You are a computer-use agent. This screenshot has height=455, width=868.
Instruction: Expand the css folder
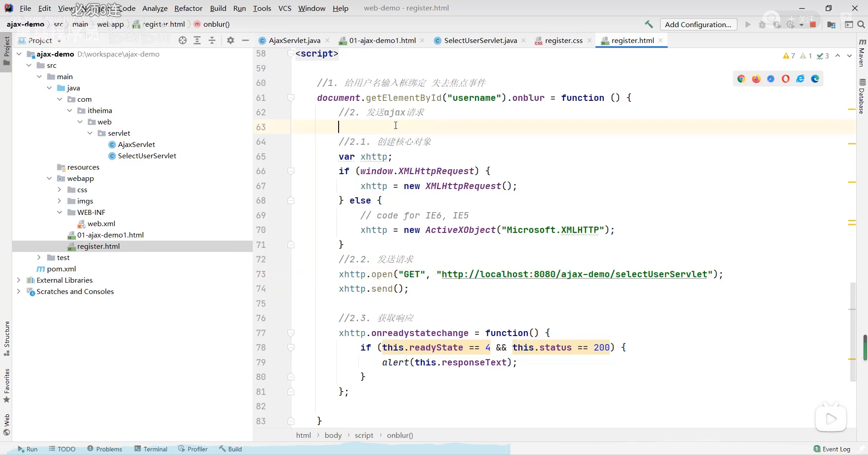59,190
